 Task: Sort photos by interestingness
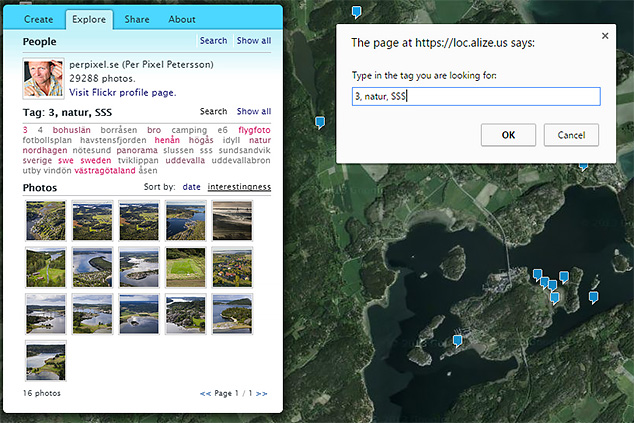pyautogui.click(x=239, y=187)
